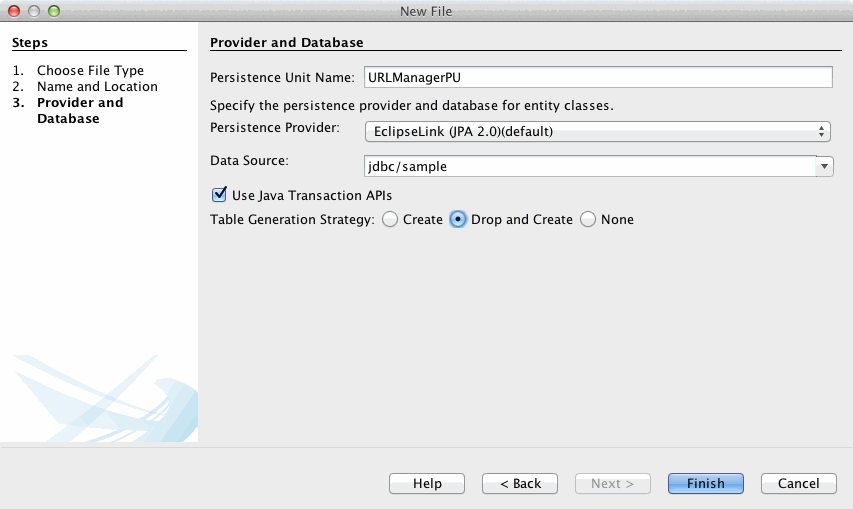Viewport: 853px width, 509px height.
Task: Click the New File title bar
Action: pos(426,11)
